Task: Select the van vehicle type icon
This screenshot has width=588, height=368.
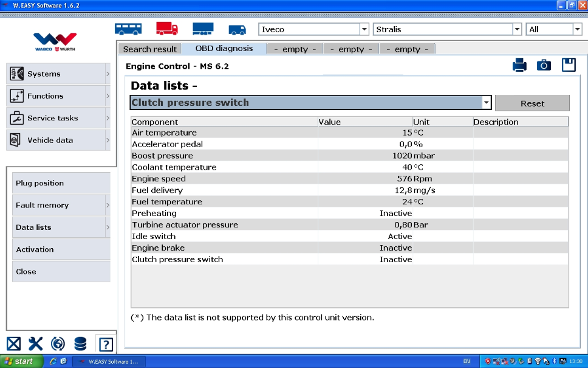Action: coord(237,30)
